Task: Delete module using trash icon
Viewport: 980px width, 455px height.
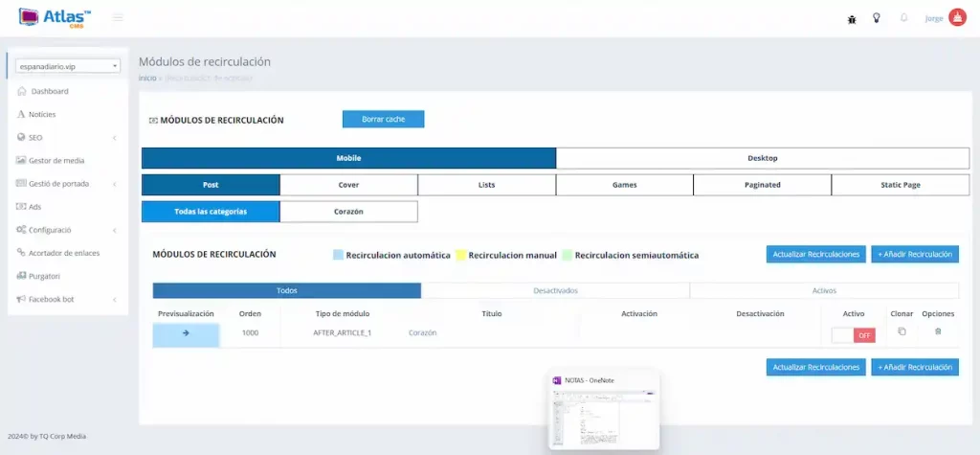Action: [938, 332]
